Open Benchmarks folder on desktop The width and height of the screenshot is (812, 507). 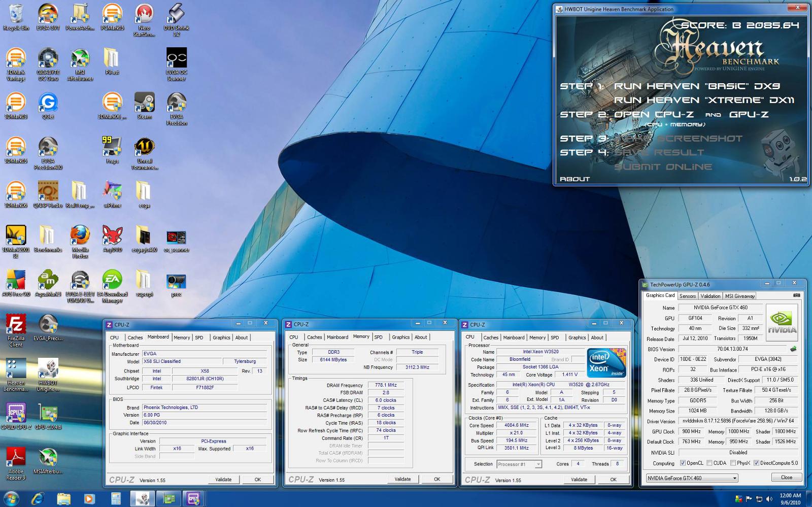coord(48,239)
